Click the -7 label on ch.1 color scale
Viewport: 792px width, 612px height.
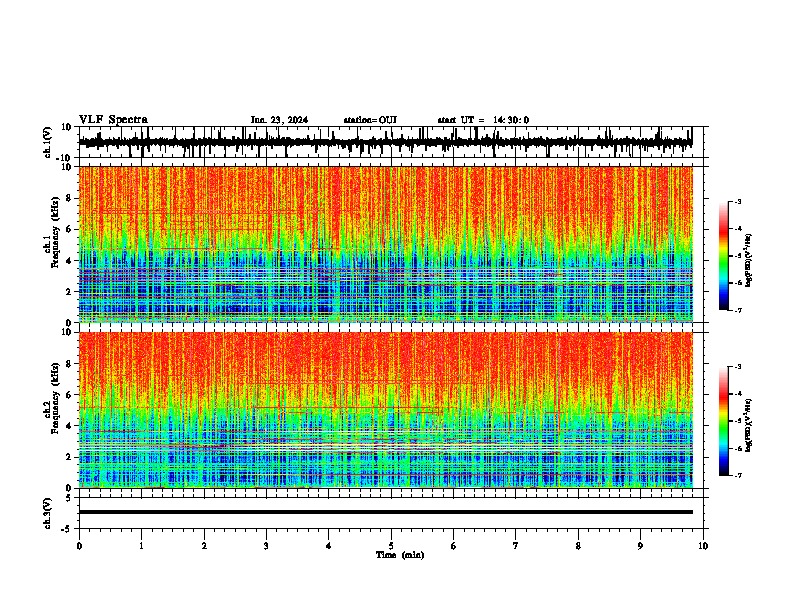coord(738,310)
